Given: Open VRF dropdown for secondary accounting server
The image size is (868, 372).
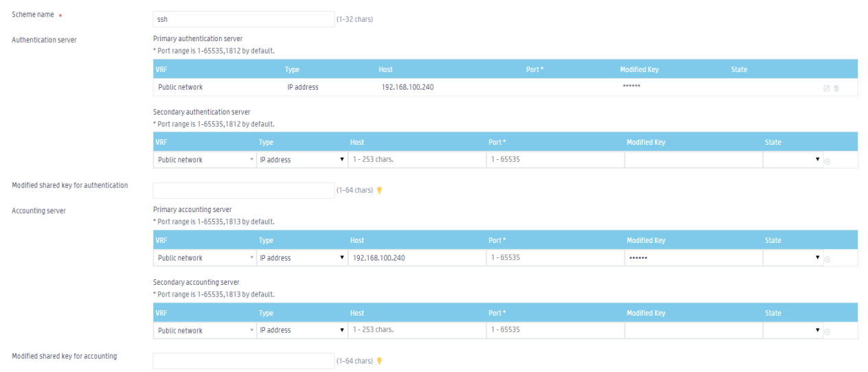Looking at the screenshot, I should tap(205, 330).
